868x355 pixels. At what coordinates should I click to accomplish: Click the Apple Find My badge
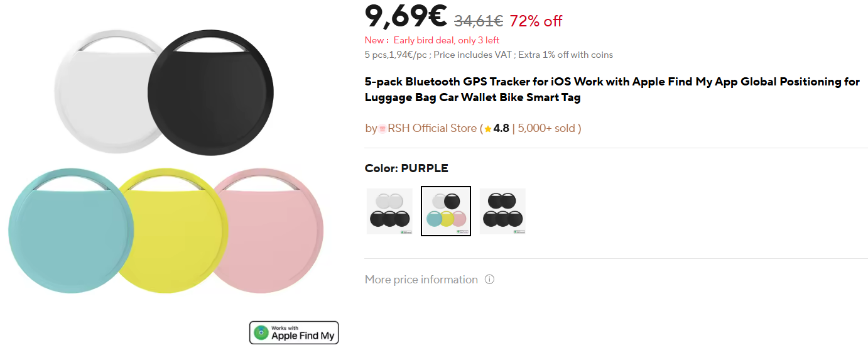[x=294, y=332]
